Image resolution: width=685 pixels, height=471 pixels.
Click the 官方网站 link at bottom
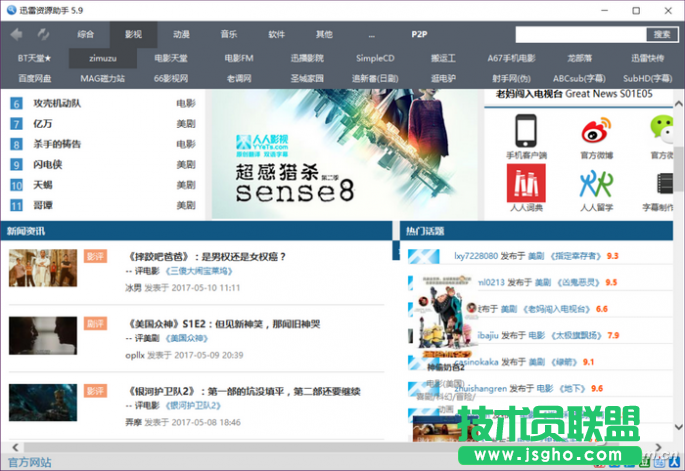point(29,462)
